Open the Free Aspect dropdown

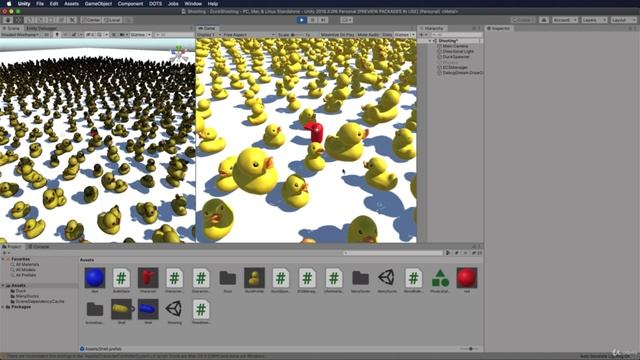[x=249, y=35]
